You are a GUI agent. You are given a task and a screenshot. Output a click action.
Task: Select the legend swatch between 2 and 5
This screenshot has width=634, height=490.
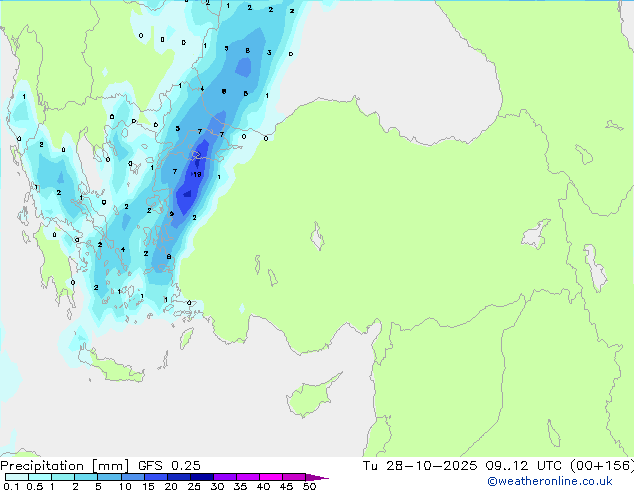pyautogui.click(x=86, y=477)
